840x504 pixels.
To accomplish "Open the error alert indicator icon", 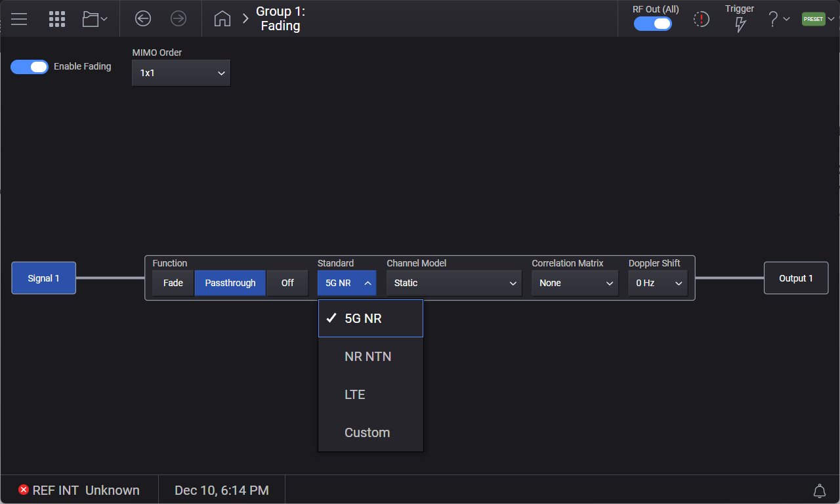I will [702, 20].
